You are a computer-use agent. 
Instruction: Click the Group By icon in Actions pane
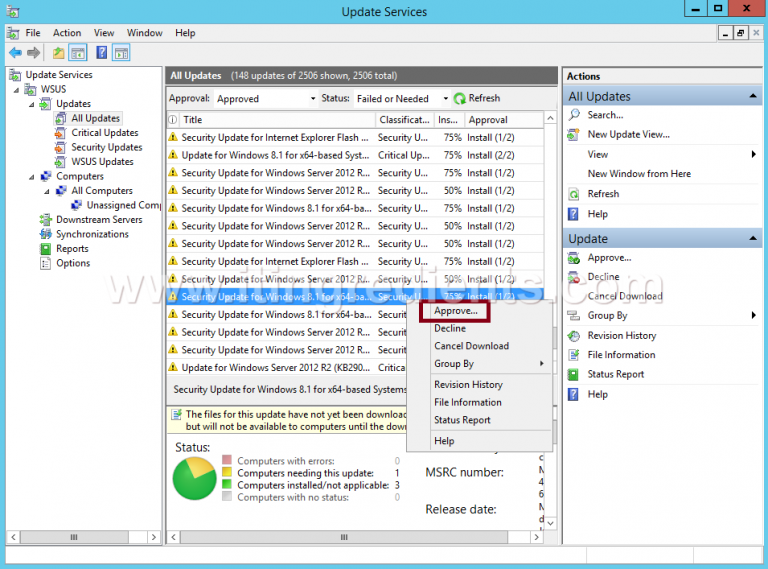(574, 316)
